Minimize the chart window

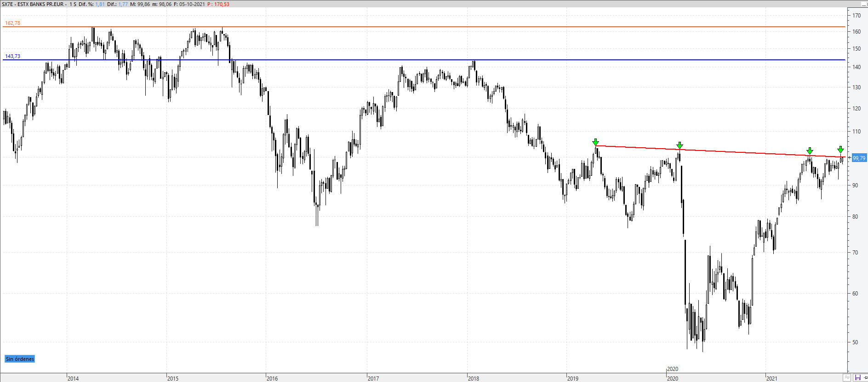pyautogui.click(x=863, y=4)
